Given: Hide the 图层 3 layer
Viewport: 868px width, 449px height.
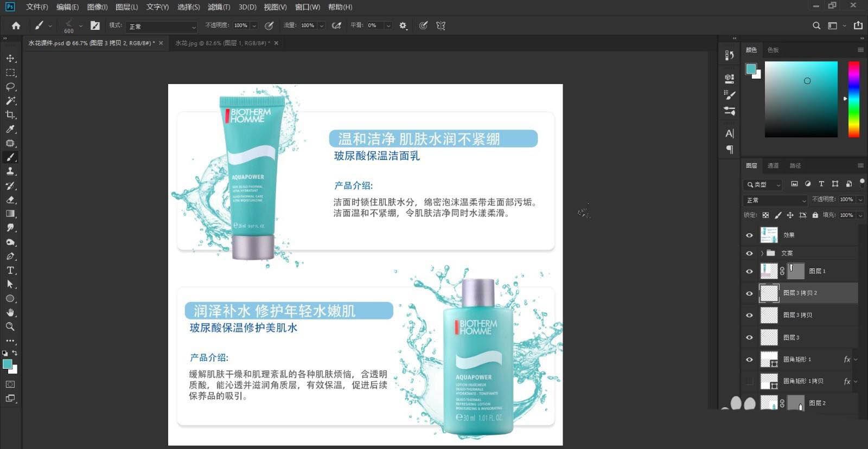Looking at the screenshot, I should pos(749,337).
